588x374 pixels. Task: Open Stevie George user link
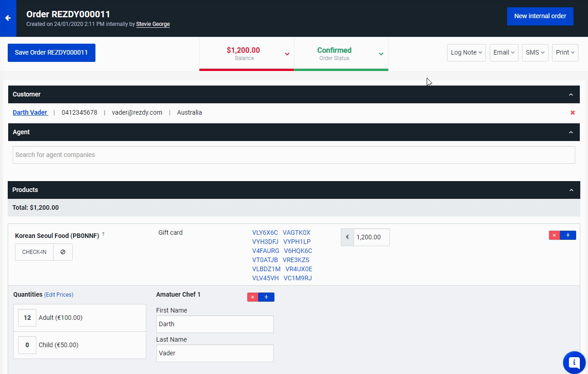click(153, 24)
